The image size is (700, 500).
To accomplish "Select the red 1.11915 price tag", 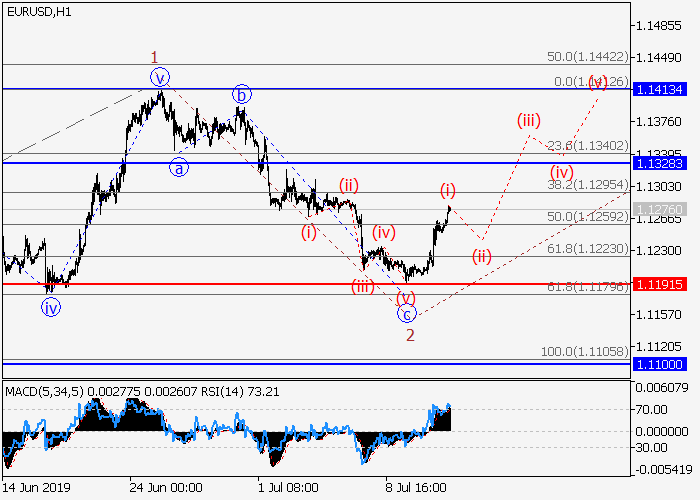I will click(x=660, y=284).
